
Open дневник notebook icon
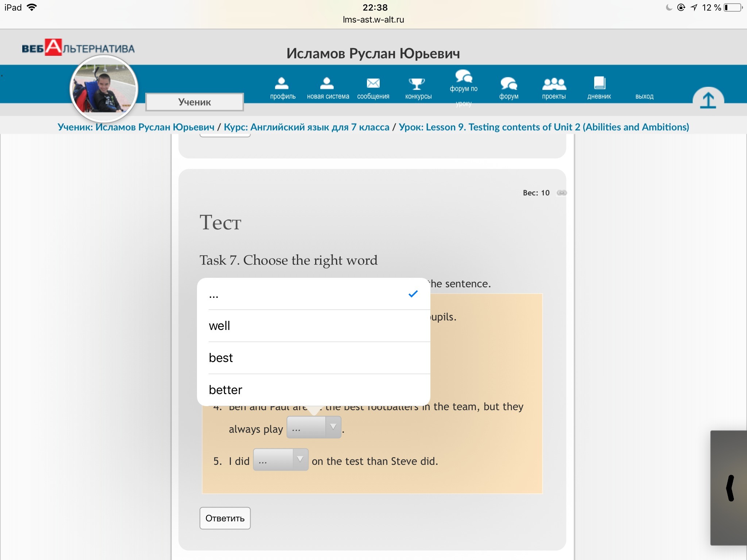coord(599,83)
